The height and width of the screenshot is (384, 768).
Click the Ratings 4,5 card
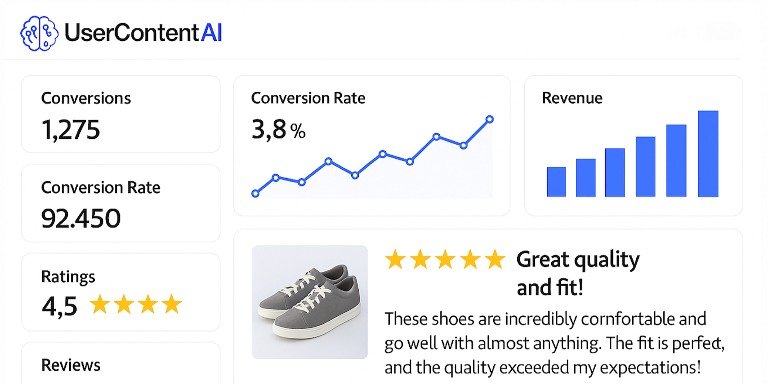[121, 292]
